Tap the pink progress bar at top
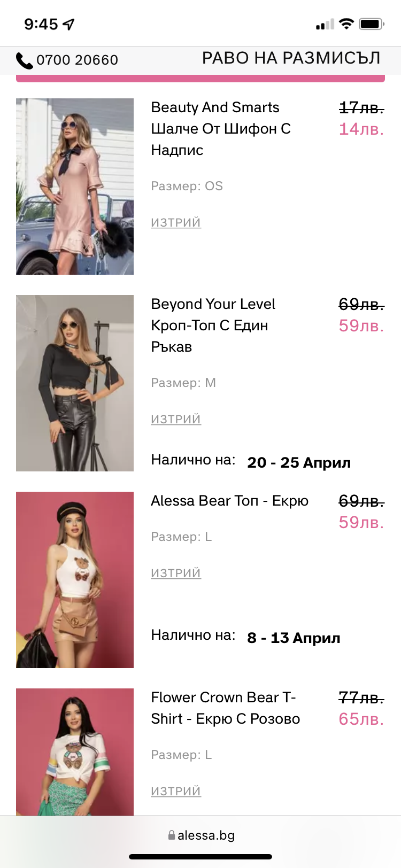401x868 pixels. pyautogui.click(x=200, y=79)
